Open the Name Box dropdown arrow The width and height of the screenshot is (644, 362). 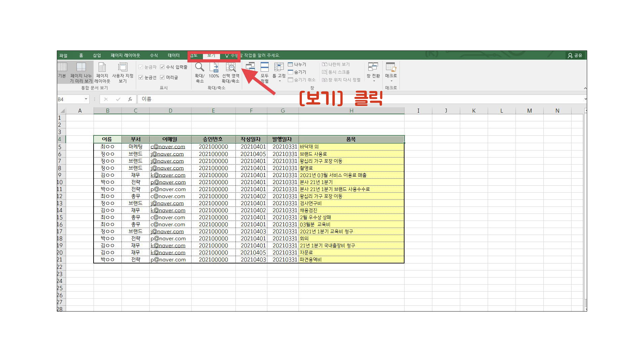tap(86, 99)
